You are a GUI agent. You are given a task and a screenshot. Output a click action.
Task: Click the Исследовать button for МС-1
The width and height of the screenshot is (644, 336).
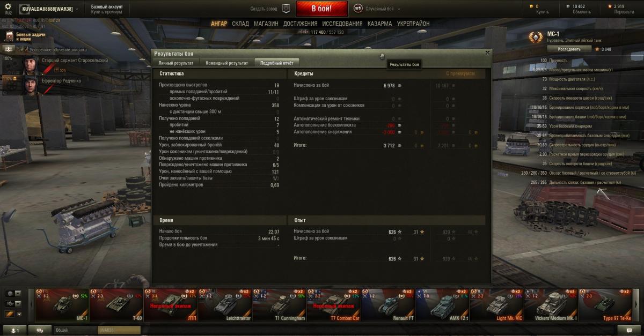pyautogui.click(x=569, y=49)
